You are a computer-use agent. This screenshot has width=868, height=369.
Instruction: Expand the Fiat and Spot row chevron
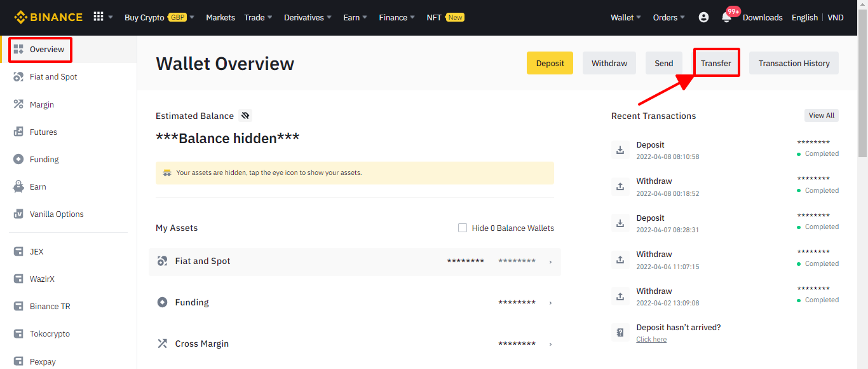550,261
